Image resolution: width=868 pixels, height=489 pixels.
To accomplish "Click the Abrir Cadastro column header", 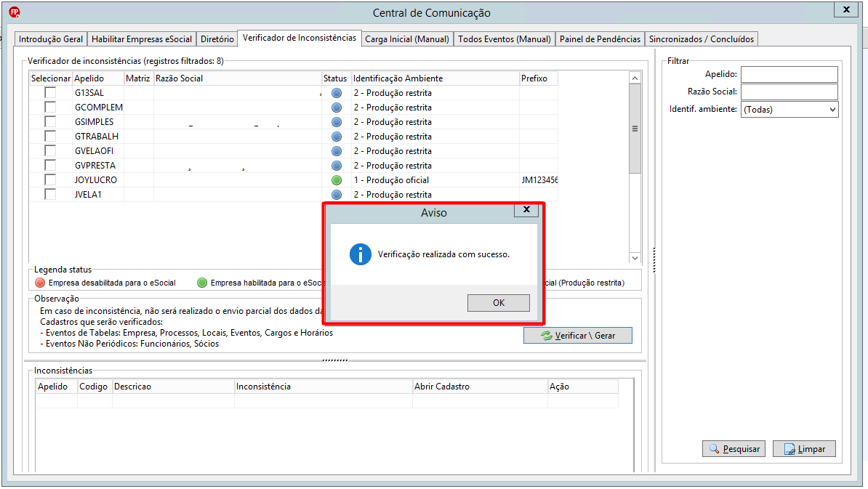I will point(480,386).
